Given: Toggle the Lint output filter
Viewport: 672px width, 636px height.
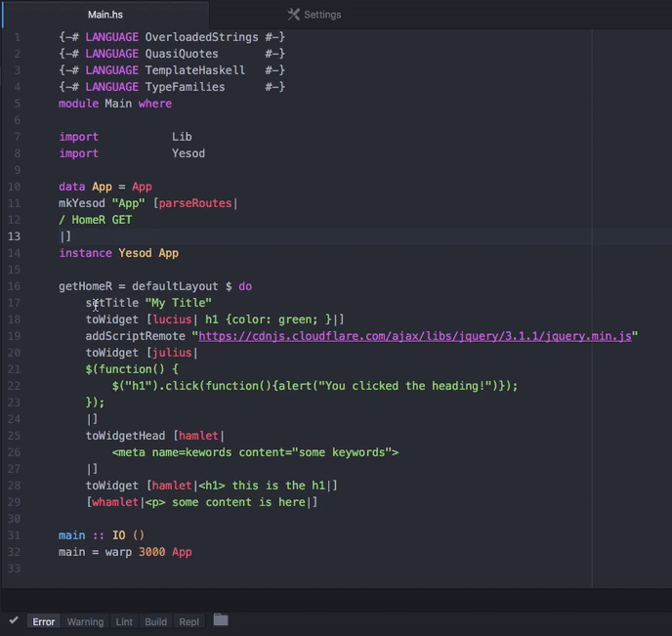Looking at the screenshot, I should pyautogui.click(x=124, y=621).
